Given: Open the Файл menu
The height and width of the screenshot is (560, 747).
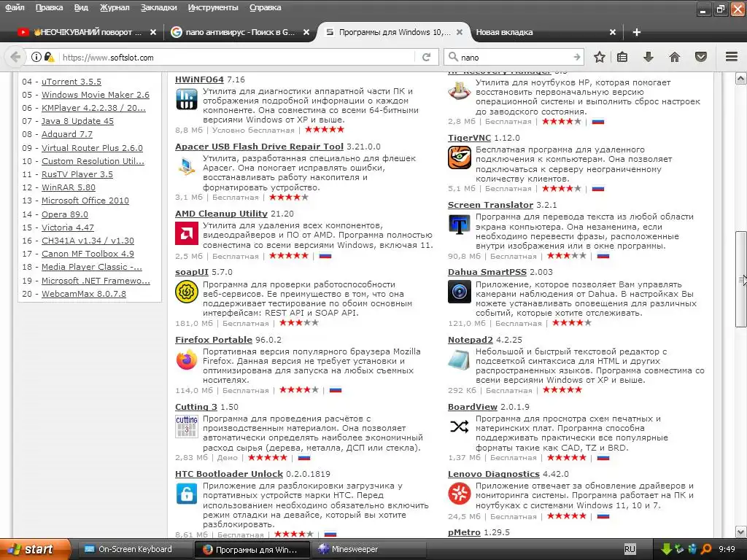Looking at the screenshot, I should 15,7.
